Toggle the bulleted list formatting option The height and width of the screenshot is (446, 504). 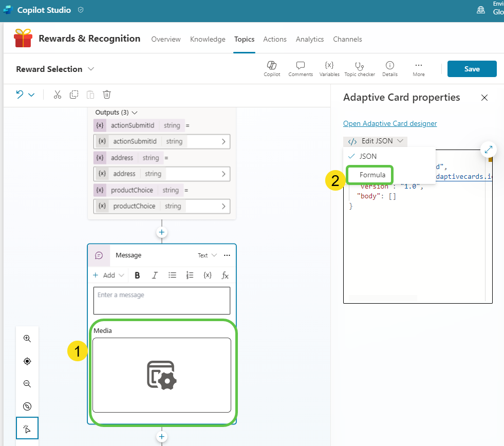pos(172,275)
